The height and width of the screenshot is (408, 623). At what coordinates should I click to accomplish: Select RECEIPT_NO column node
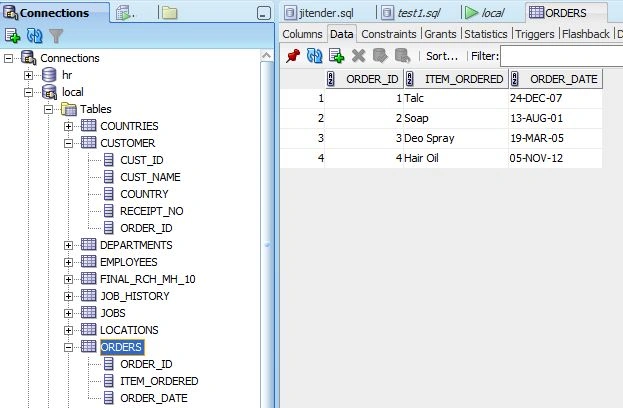(x=151, y=211)
